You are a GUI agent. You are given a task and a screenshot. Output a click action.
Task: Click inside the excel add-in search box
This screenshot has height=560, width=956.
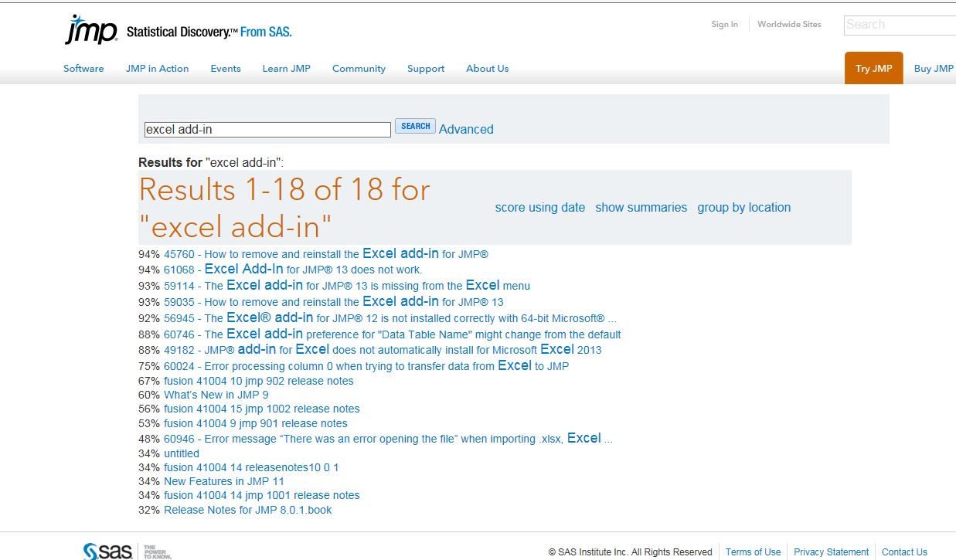(x=266, y=129)
